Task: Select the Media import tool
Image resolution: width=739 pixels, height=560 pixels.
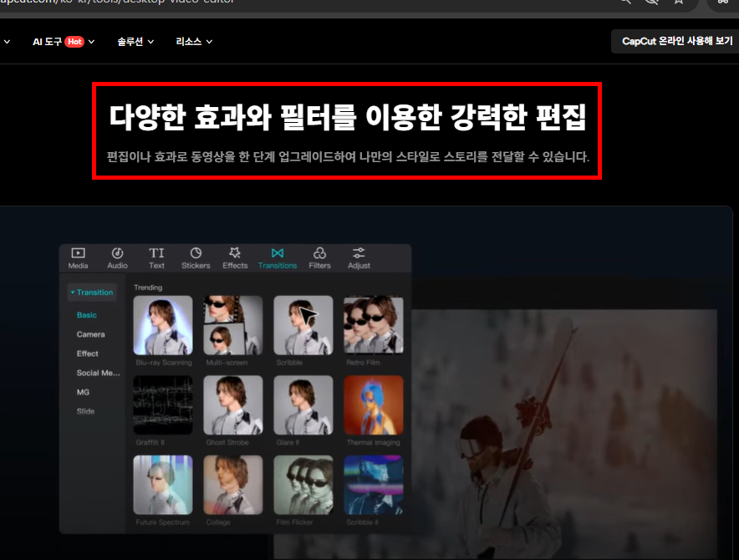Action: (x=79, y=258)
